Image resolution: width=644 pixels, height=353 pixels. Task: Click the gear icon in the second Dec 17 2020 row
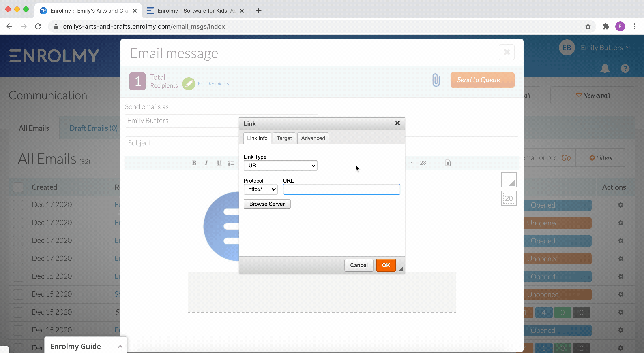click(620, 223)
